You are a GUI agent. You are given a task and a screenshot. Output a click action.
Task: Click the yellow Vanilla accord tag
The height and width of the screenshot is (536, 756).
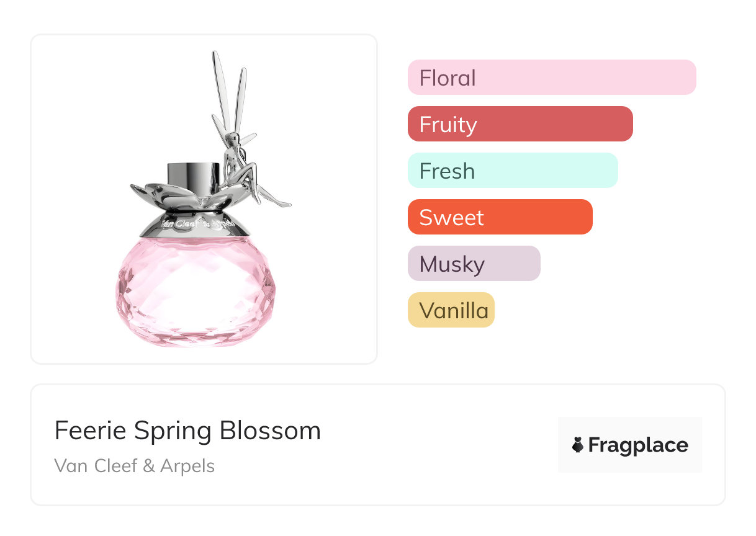(451, 310)
